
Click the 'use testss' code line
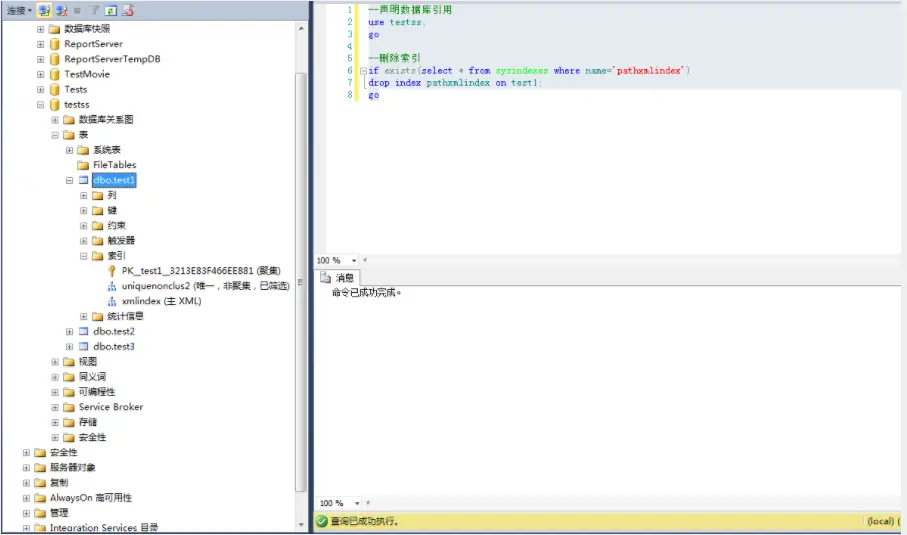pyautogui.click(x=396, y=22)
